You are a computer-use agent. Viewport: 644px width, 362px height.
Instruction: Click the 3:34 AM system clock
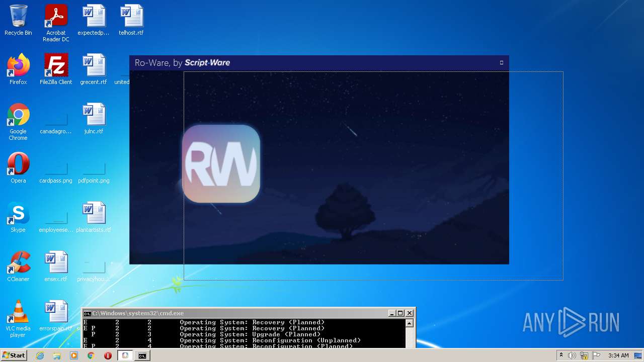tap(618, 355)
